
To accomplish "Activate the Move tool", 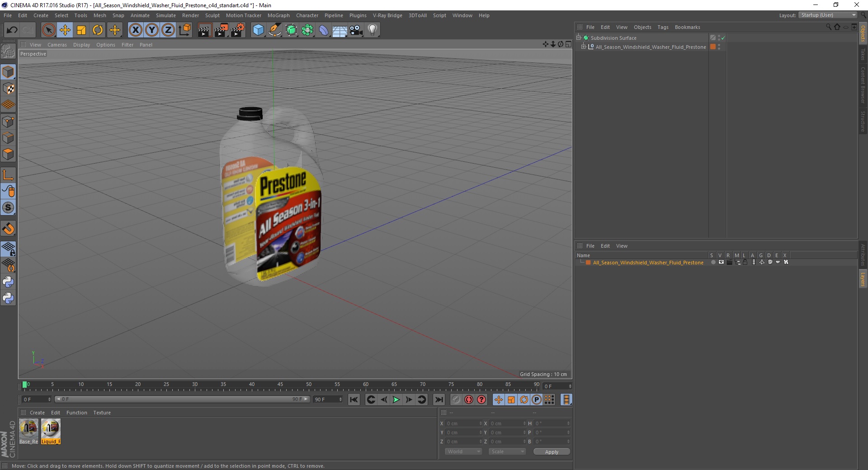I will [x=65, y=30].
